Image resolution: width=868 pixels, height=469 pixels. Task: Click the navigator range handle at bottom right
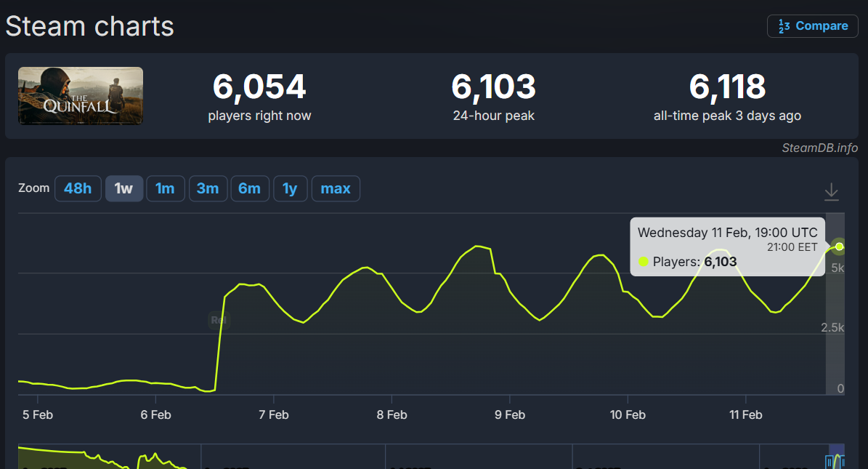tap(830, 461)
